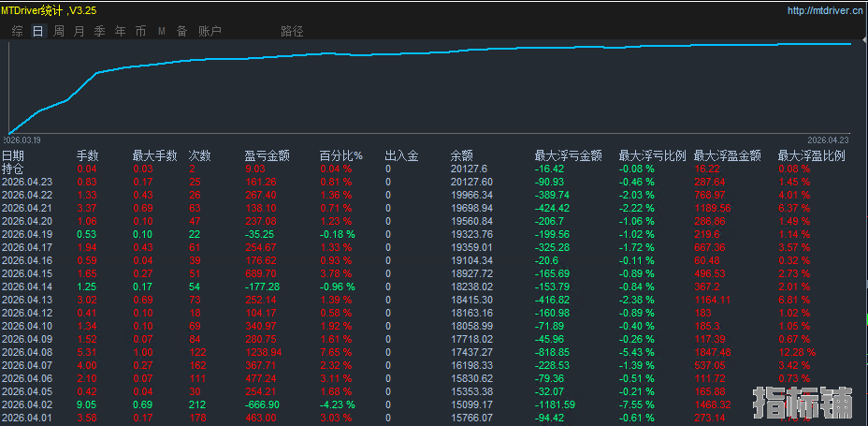Click the 余额 balance column header
This screenshot has height=426, width=868.
[x=462, y=155]
